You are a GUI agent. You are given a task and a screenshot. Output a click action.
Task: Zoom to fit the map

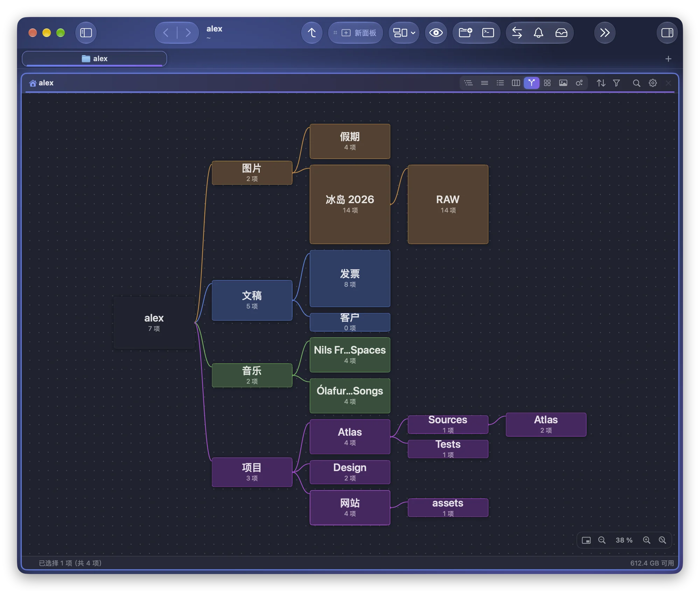coord(662,540)
